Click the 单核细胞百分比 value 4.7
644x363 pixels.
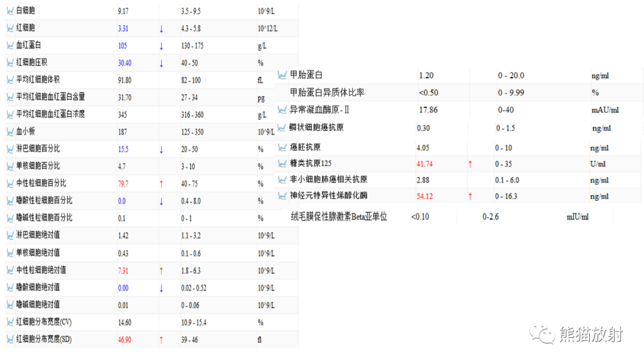(122, 167)
